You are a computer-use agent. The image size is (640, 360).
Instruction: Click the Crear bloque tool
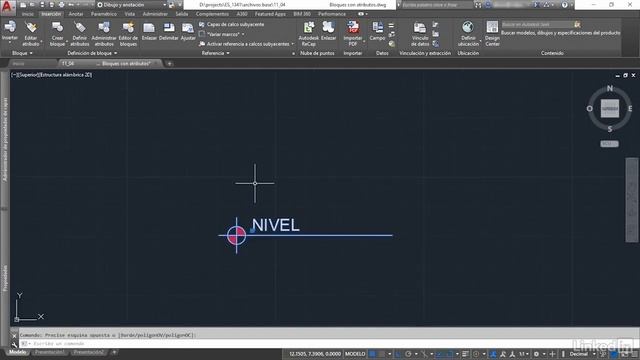(x=57, y=33)
